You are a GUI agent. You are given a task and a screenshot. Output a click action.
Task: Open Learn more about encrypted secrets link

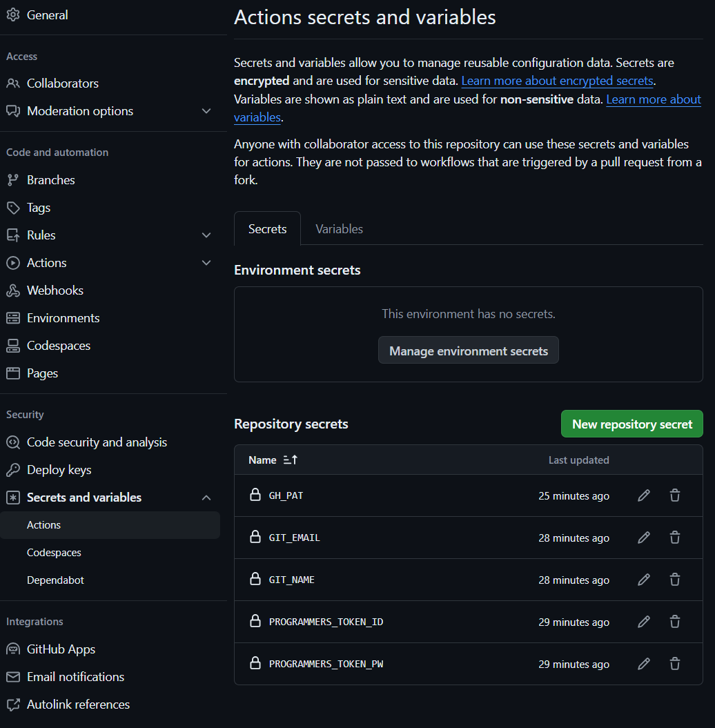pyautogui.click(x=557, y=81)
